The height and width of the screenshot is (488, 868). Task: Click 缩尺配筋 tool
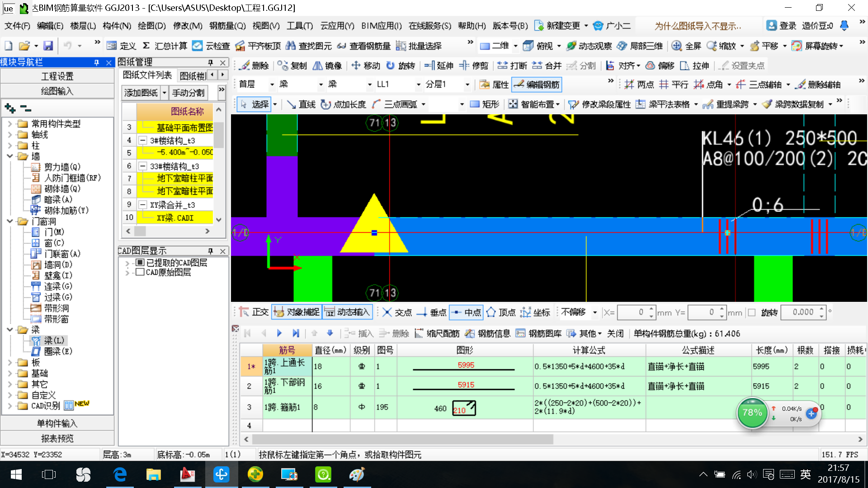tap(437, 333)
